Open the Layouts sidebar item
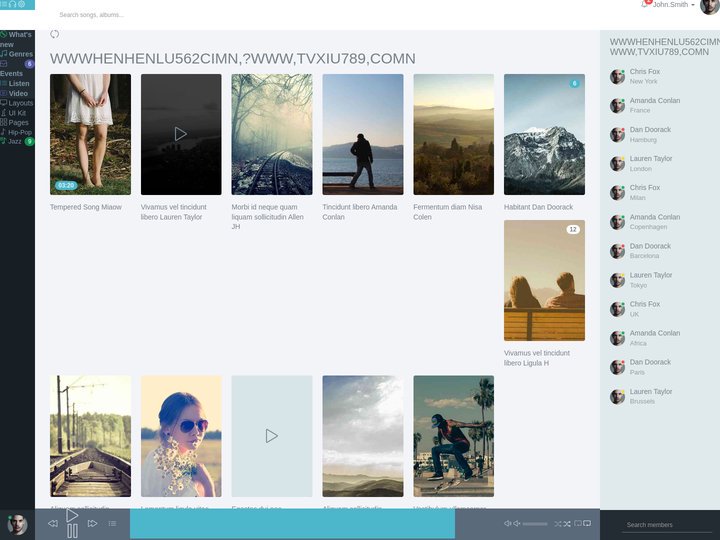This screenshot has height=540, width=720. tap(17, 103)
